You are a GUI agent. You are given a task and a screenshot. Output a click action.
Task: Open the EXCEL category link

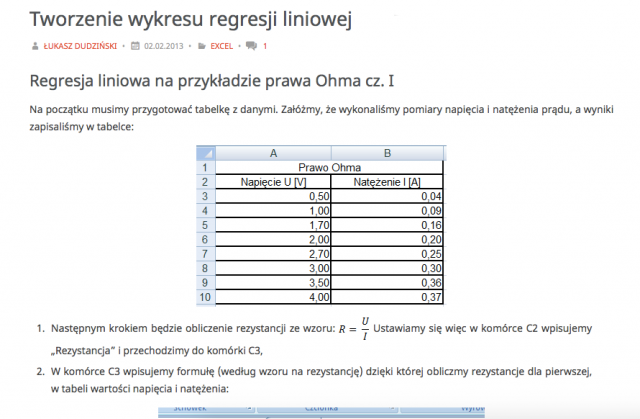pyautogui.click(x=222, y=46)
